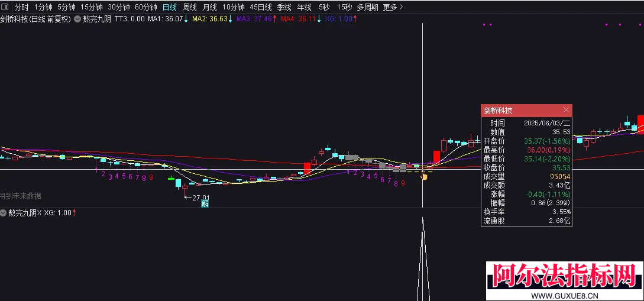Image resolution: width=644 pixels, height=301 pixels.
Task: Open the 多周期 view
Action: coord(367,7)
